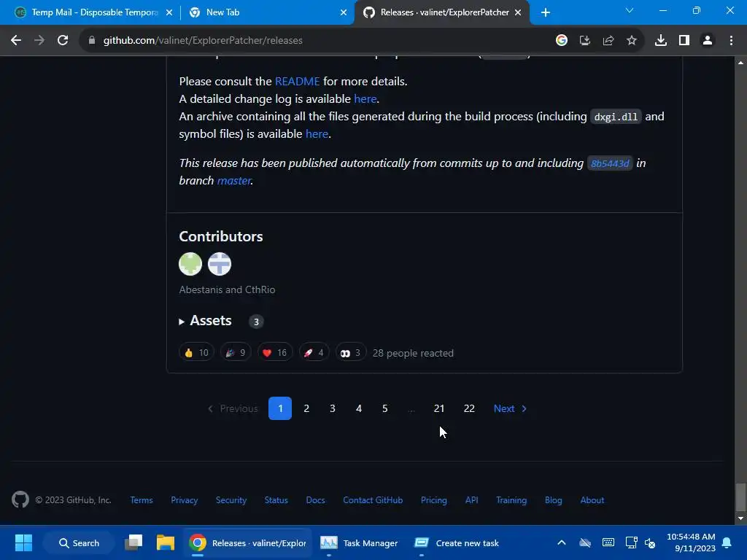Screen dimensions: 747x560
Task: Toggle thumbs up reaction with 10
Action: click(x=197, y=353)
